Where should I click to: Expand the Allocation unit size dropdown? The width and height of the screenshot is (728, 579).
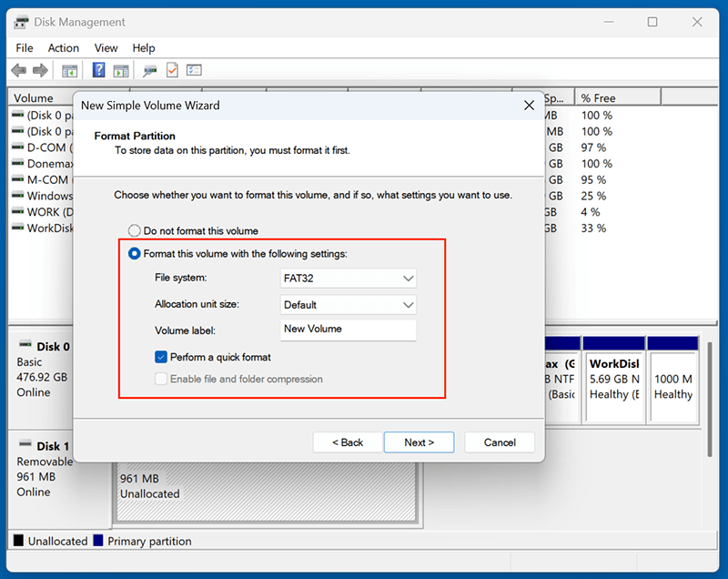(x=349, y=305)
